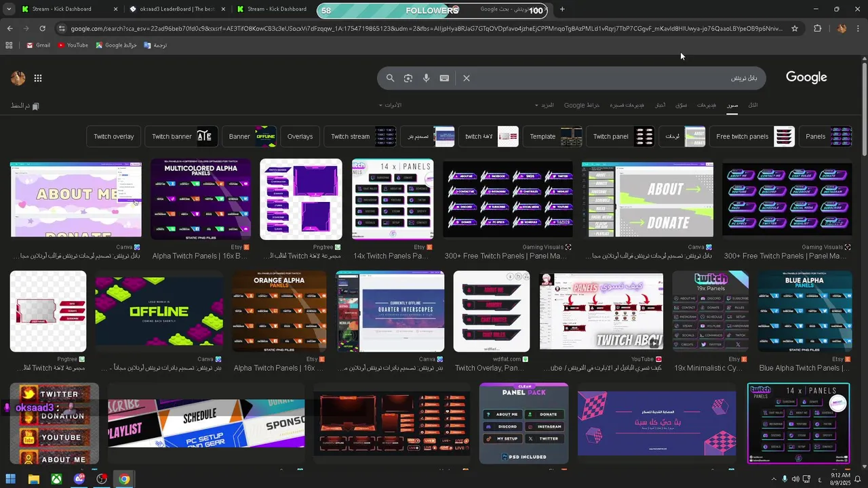Select the صور (Images) search tab
The width and height of the screenshot is (868, 488).
[732, 105]
